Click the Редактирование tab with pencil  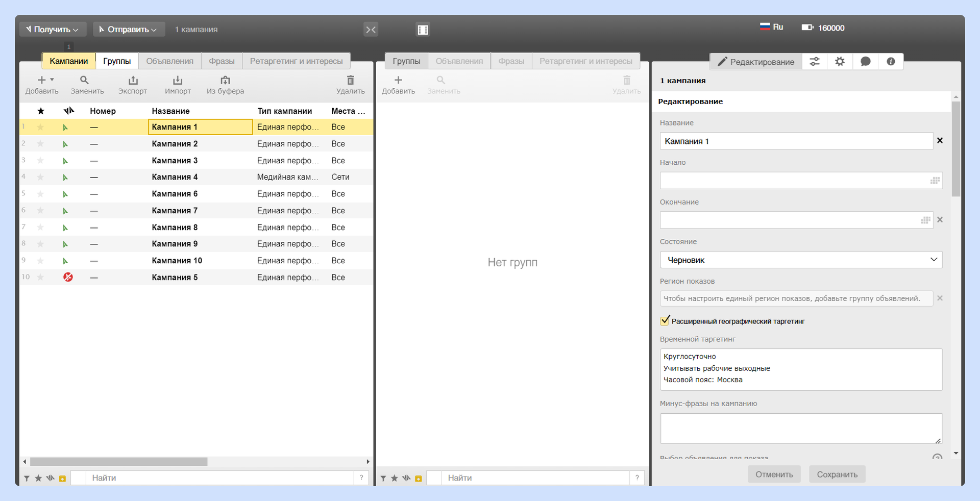[756, 62]
